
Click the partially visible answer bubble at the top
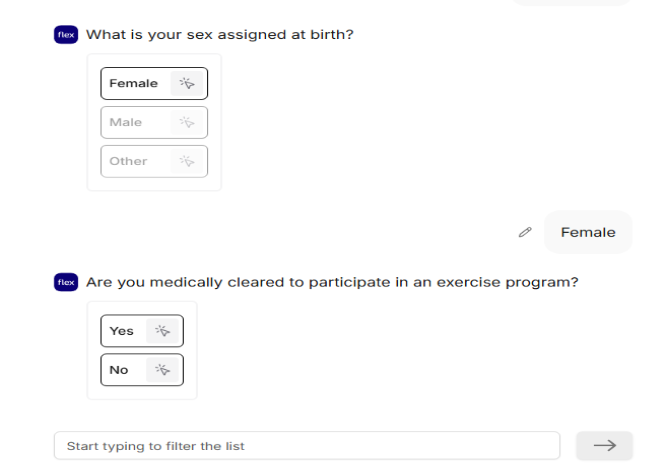[x=572, y=3]
